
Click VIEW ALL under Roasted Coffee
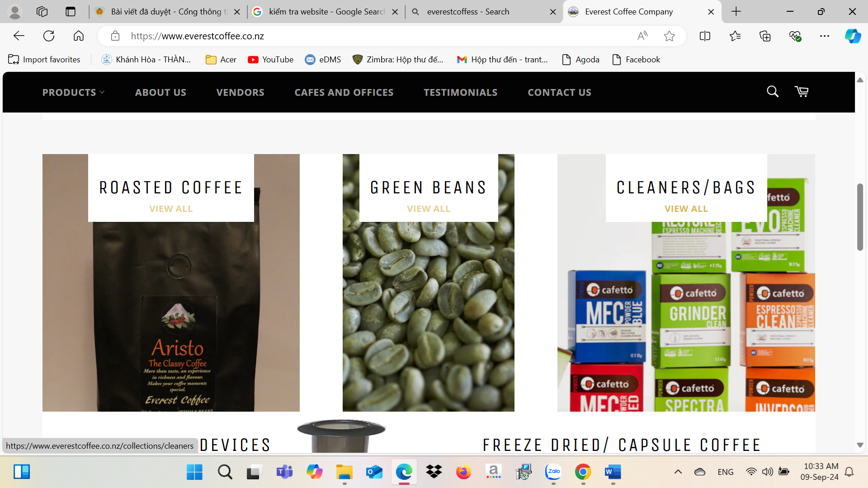(x=171, y=209)
